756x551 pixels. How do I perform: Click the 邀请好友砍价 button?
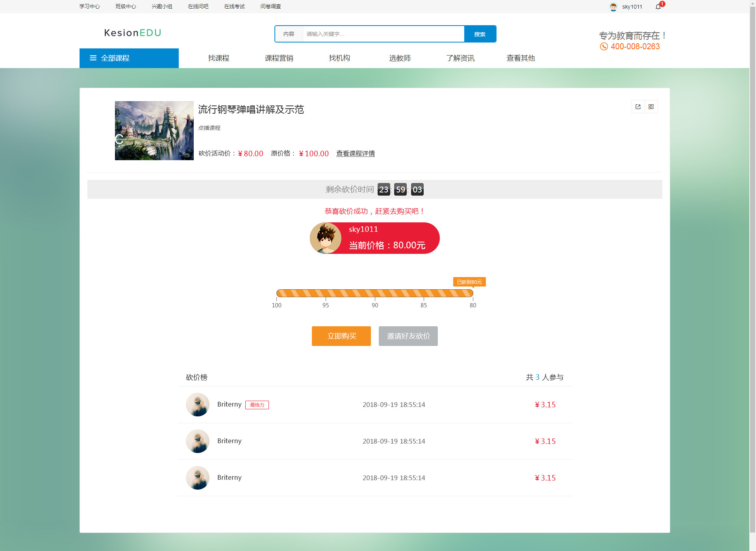pyautogui.click(x=408, y=336)
